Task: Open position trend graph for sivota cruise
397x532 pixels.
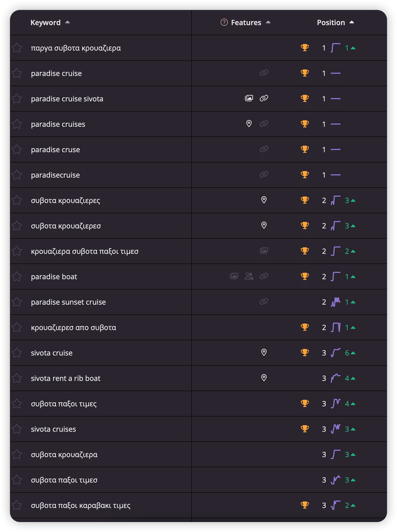Action: (x=335, y=353)
